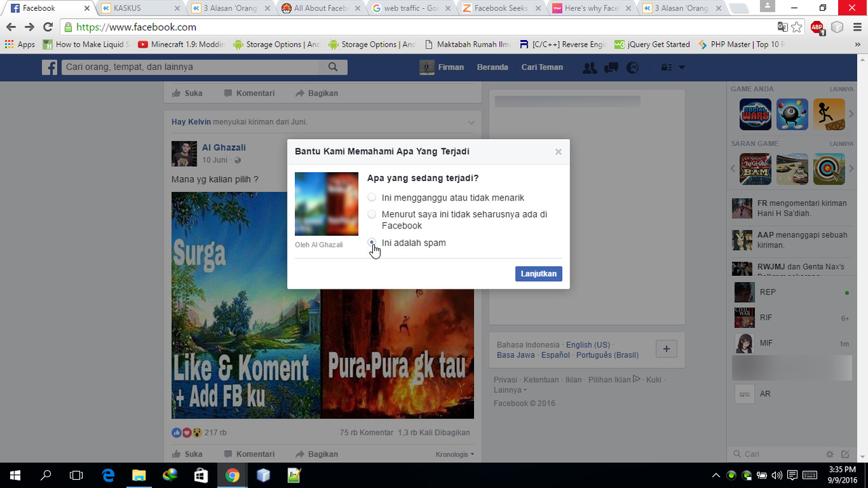Viewport: 868px width, 488px height.
Task: Open chat with MIF
Action: coord(792,343)
